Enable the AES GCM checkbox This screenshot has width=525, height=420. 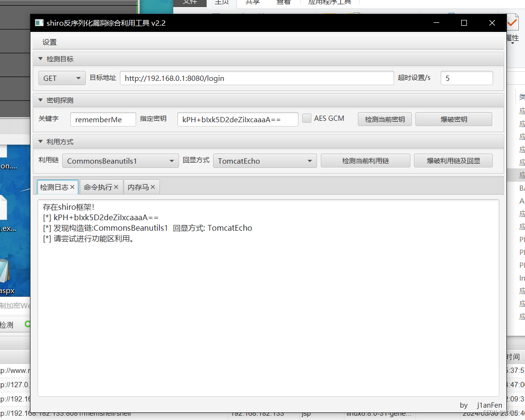(x=307, y=118)
